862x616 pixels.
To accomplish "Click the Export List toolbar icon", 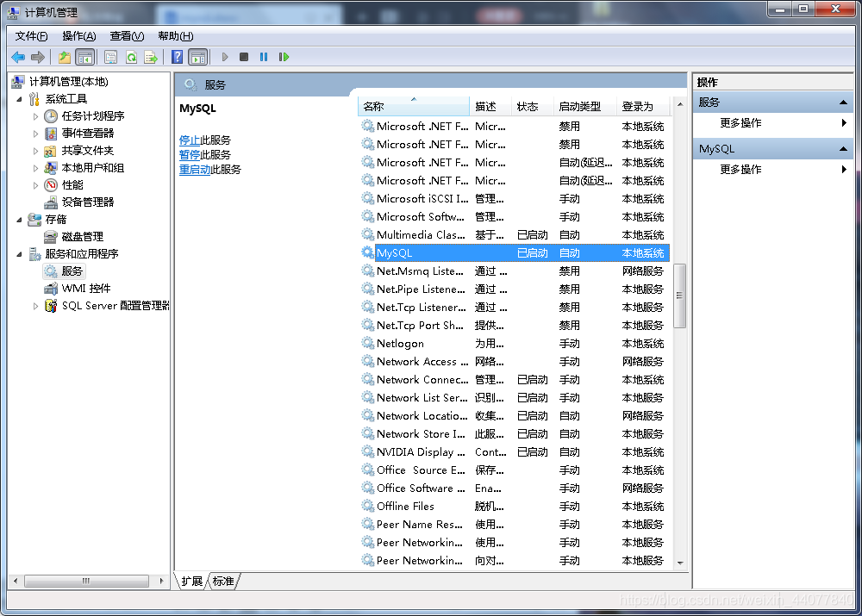I will point(151,57).
